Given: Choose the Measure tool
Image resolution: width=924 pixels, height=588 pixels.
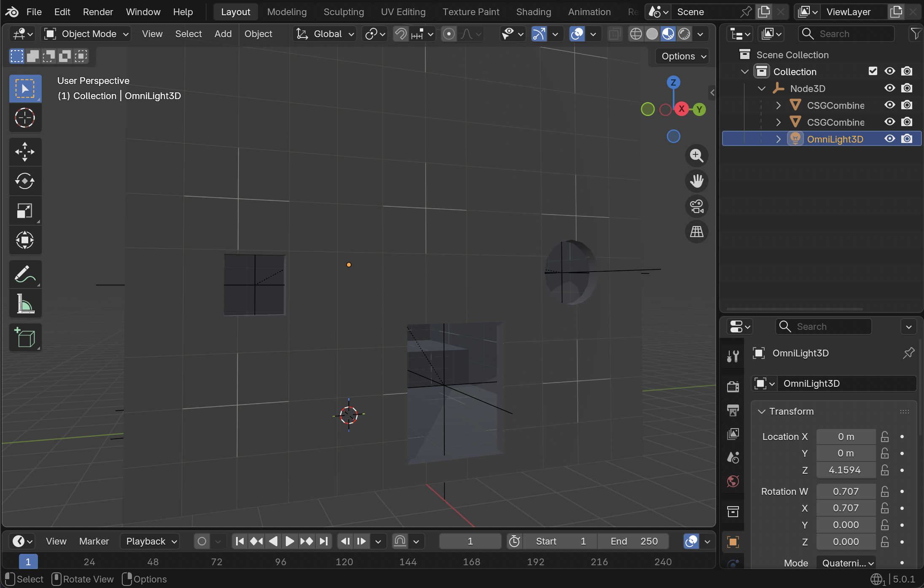Looking at the screenshot, I should 25,304.
